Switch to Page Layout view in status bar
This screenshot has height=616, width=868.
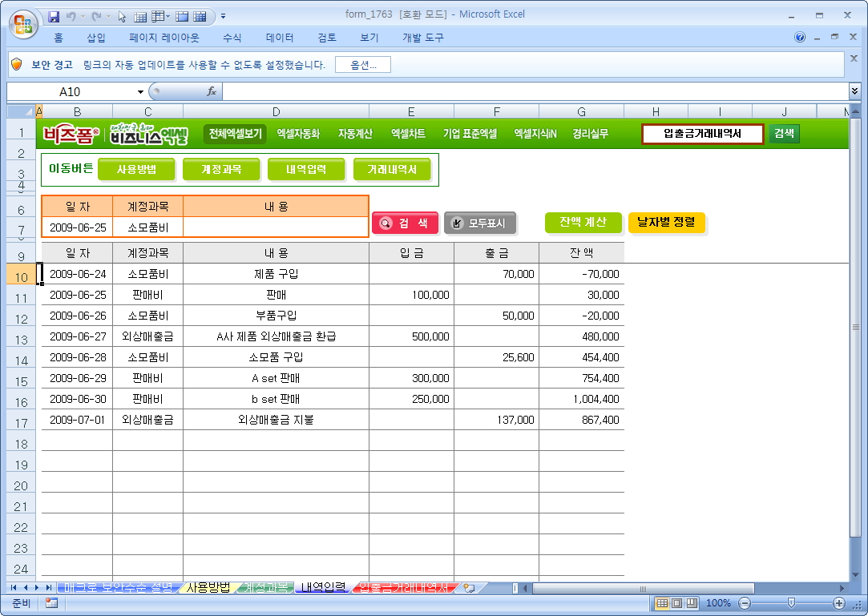coord(676,603)
